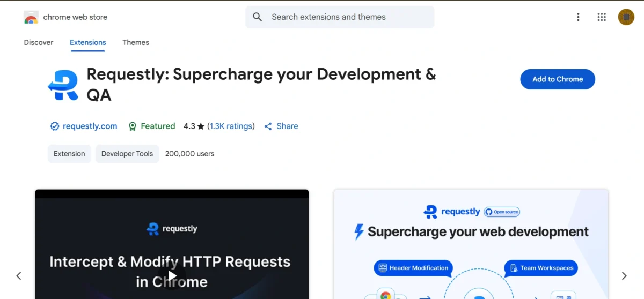Focus the Search extensions and themes field
644x299 pixels.
[x=340, y=17]
